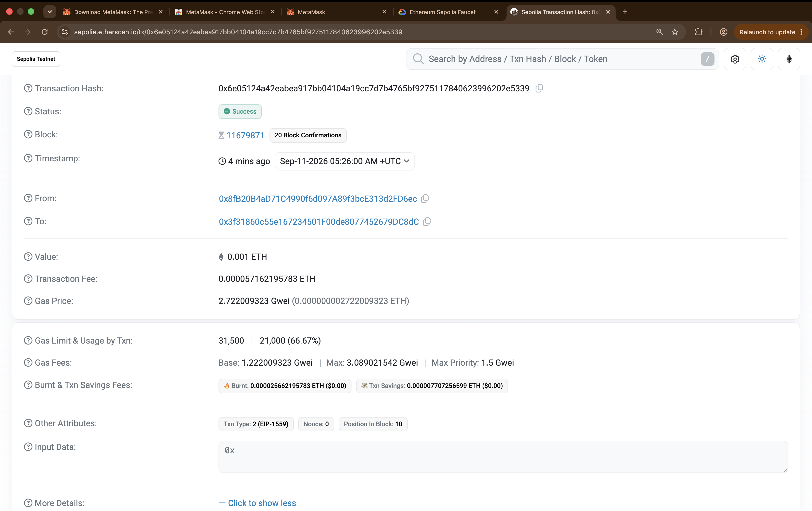The width and height of the screenshot is (812, 511).
Task: Click the help icon next to Transaction Hash
Action: (28, 88)
